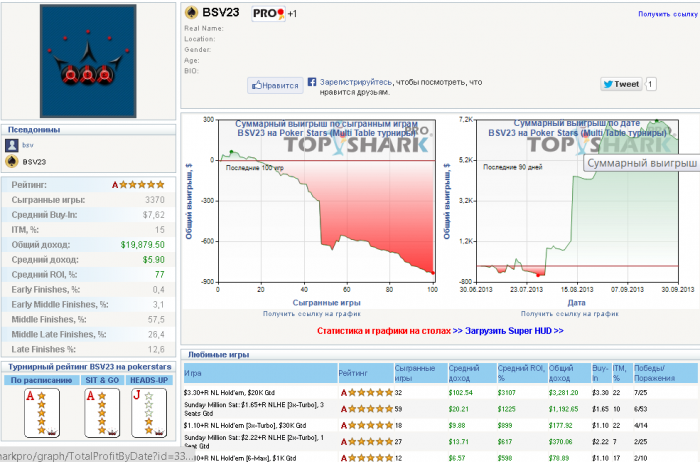This screenshot has height=462, width=700.
Task: Click the spade icon next to BSV23 title
Action: [x=192, y=12]
